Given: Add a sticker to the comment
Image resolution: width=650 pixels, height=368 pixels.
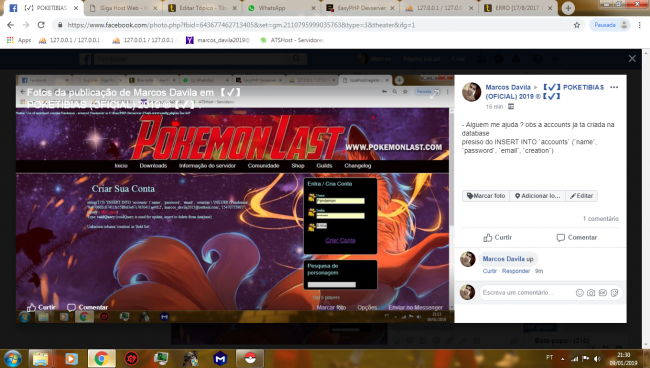Looking at the screenshot, I should click(614, 293).
